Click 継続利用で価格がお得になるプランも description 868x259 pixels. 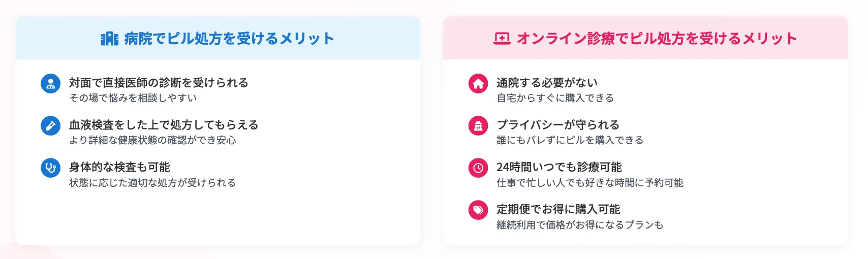point(580,225)
